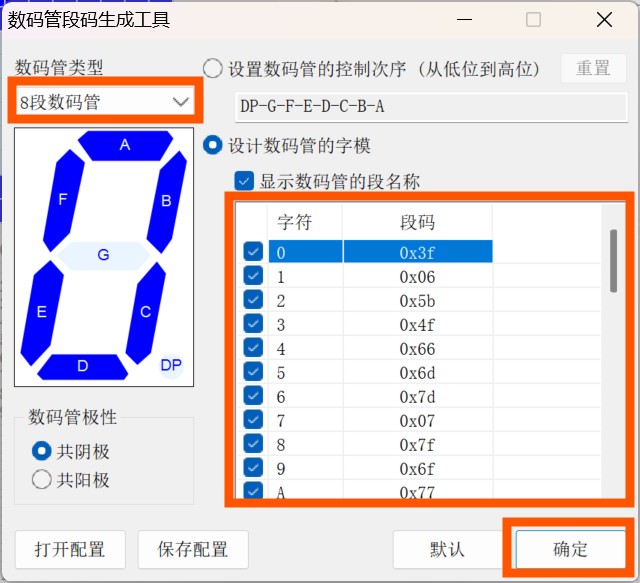Click the DP-G-F-E-D-C-B-A order field
This screenshot has height=583, width=640.
[431, 107]
